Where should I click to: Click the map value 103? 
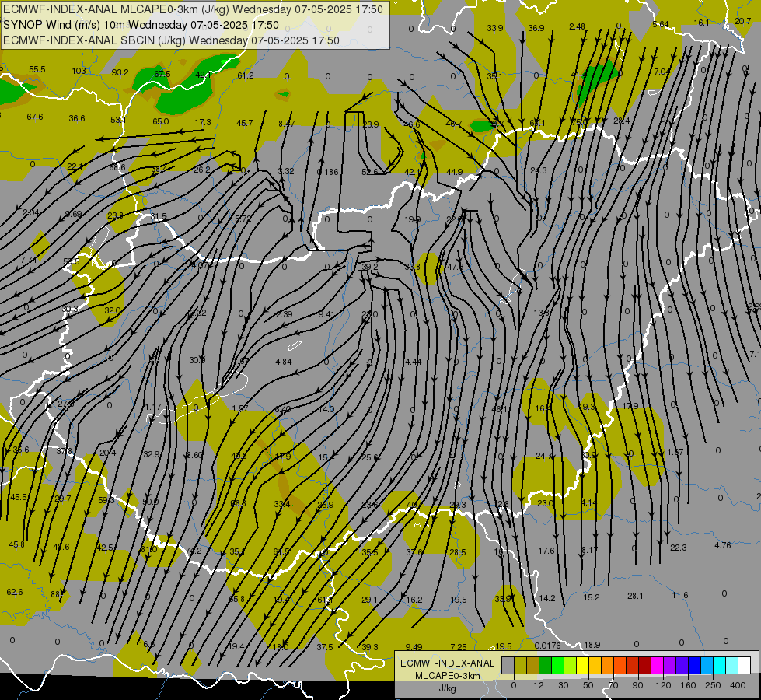pyautogui.click(x=79, y=71)
